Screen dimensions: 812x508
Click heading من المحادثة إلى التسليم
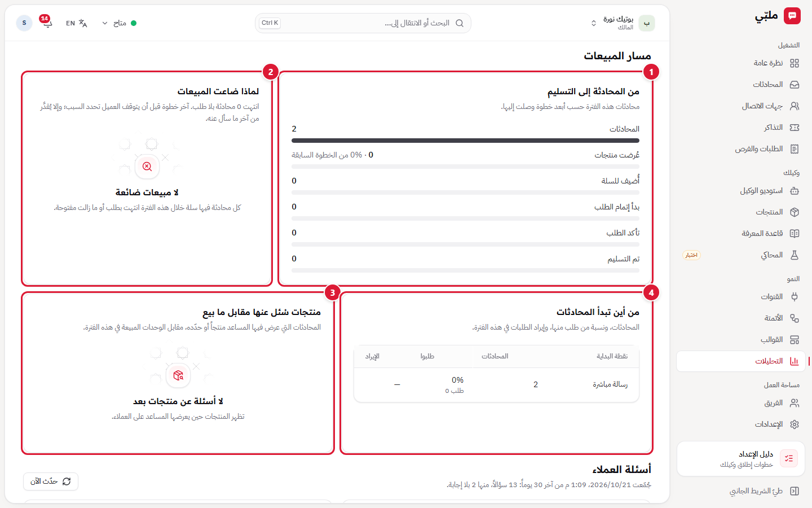(x=593, y=91)
